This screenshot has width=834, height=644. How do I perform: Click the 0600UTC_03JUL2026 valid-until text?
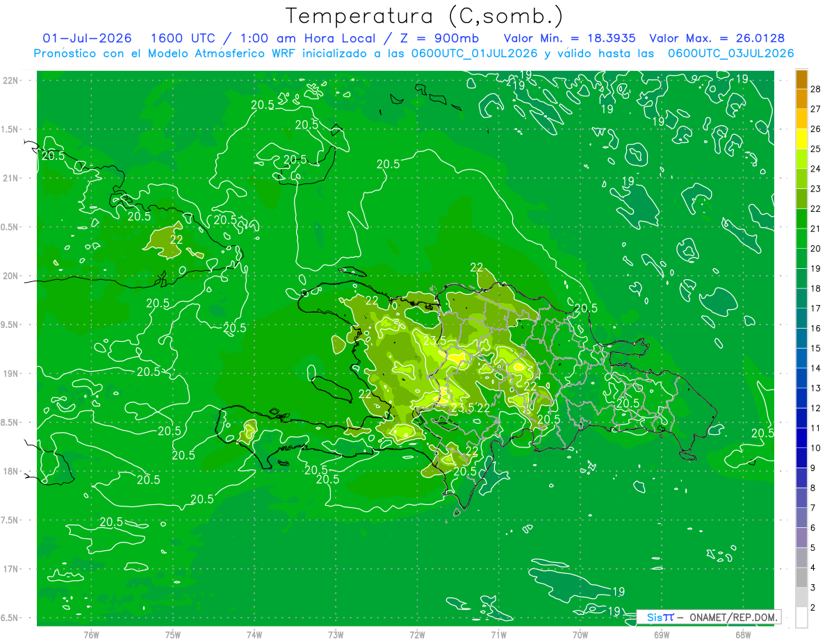[x=730, y=53]
